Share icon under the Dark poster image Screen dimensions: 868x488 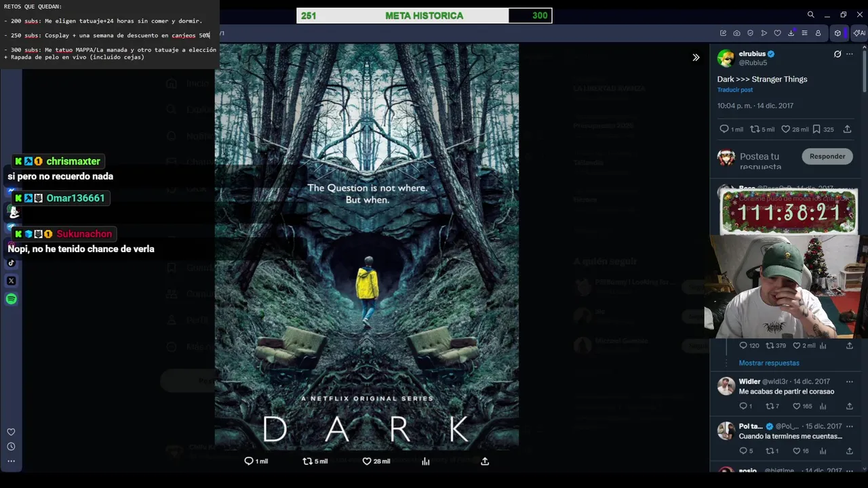tap(485, 461)
